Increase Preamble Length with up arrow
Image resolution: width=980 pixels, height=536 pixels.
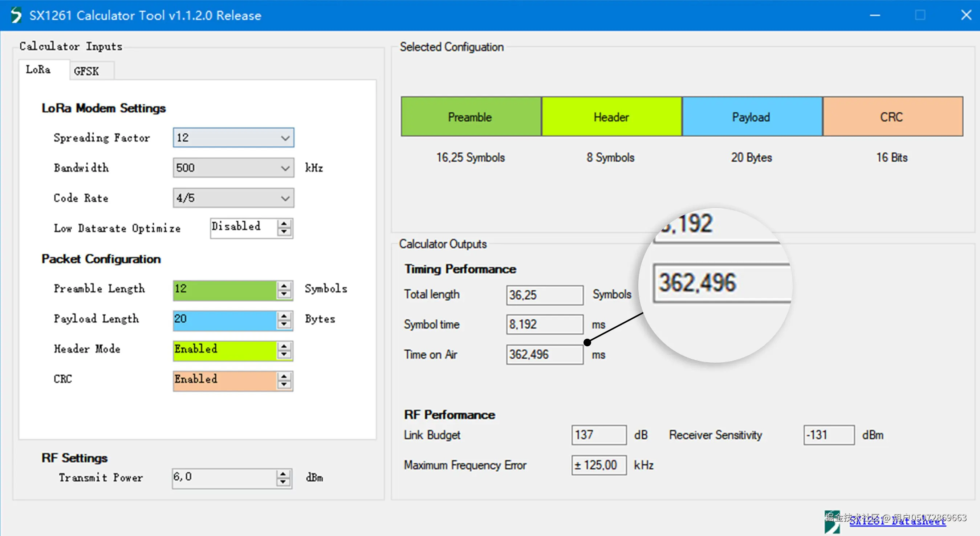tap(284, 286)
